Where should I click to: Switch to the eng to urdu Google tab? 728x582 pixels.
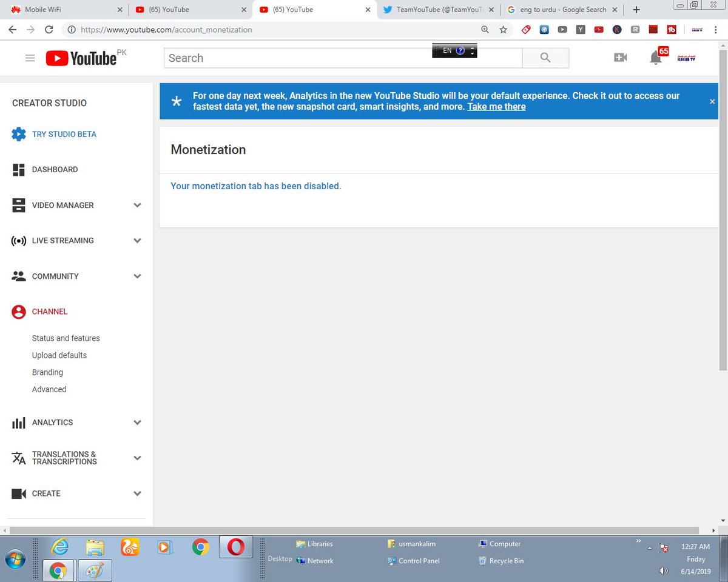pos(562,10)
